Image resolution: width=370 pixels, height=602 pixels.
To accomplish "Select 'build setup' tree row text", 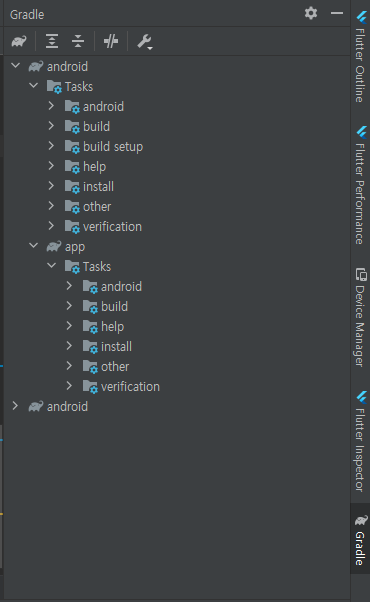I will pos(113,147).
